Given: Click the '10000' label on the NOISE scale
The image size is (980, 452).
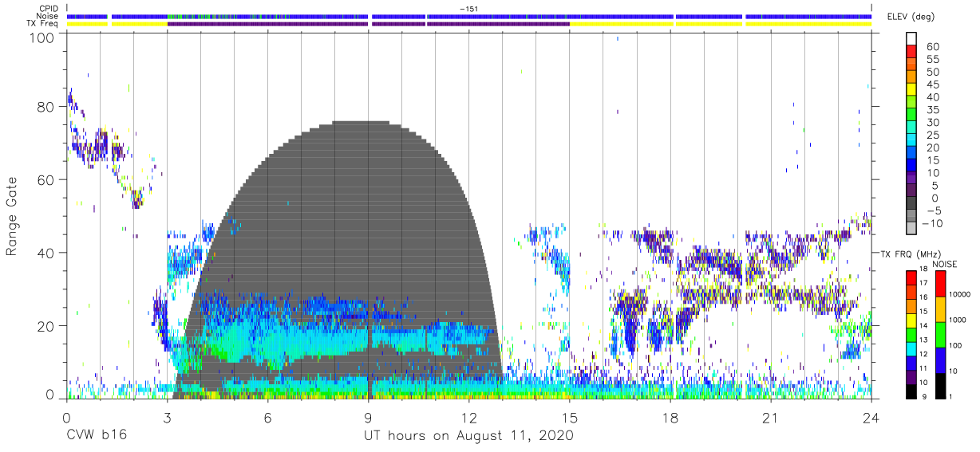Looking at the screenshot, I should 958,294.
